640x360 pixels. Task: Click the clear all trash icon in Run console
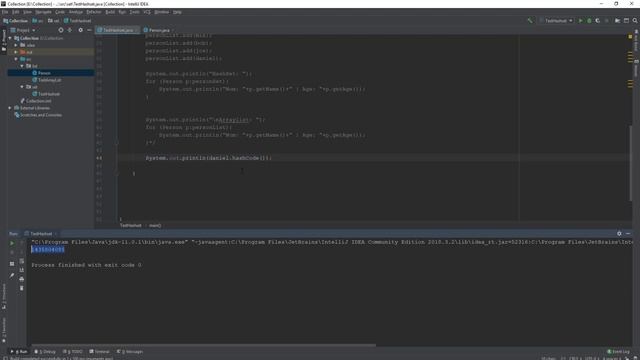tap(22, 288)
